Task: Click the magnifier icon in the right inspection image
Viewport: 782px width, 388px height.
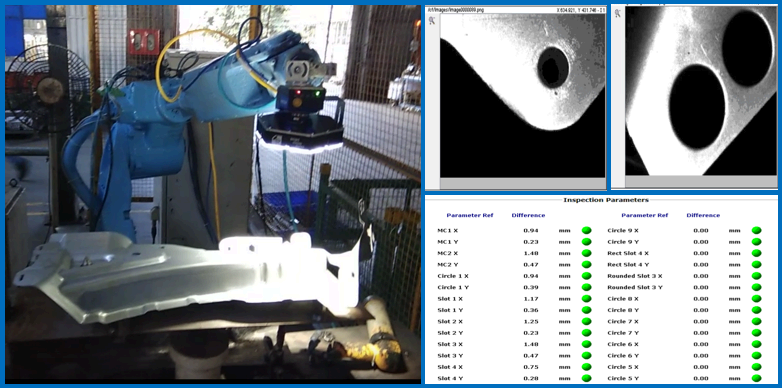Action: click(x=617, y=13)
